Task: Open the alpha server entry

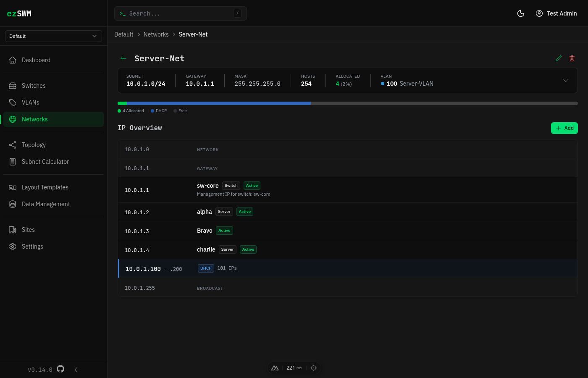Action: (348, 212)
